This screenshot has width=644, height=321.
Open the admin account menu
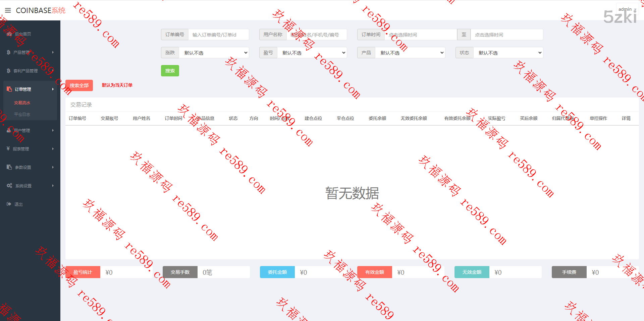[627, 9]
